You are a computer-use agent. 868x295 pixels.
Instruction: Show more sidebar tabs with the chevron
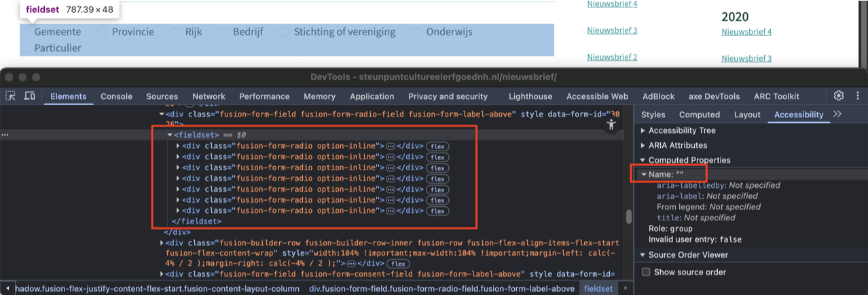[x=837, y=114]
